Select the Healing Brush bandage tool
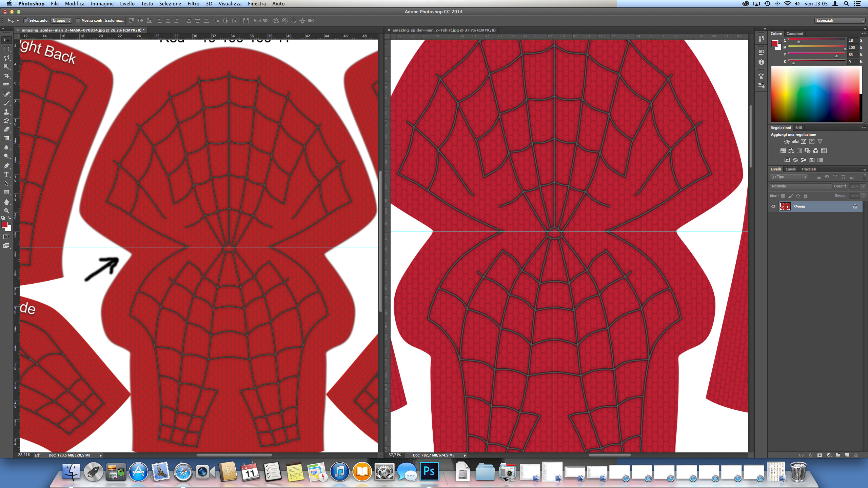 [6, 94]
